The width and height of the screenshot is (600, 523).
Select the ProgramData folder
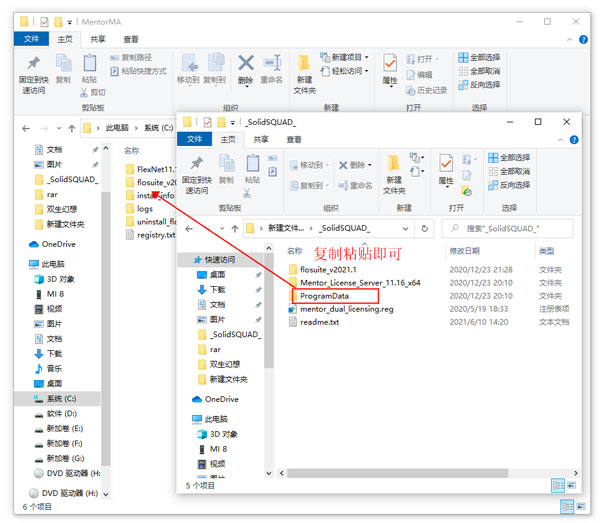click(x=323, y=296)
